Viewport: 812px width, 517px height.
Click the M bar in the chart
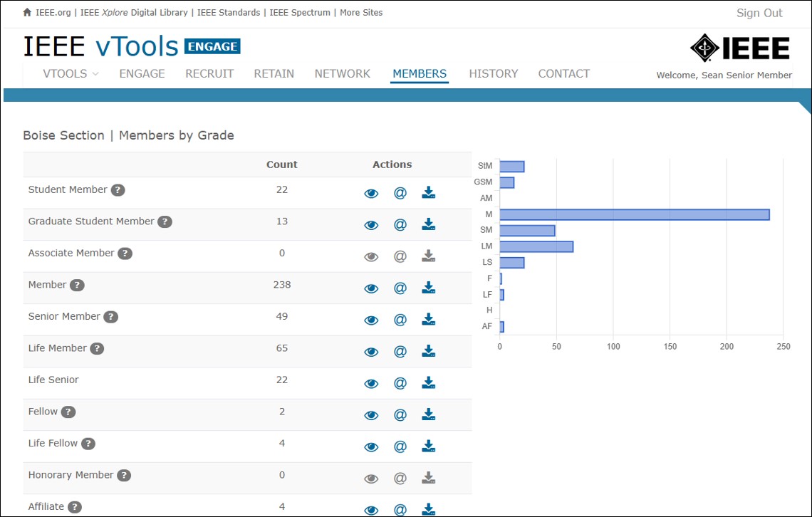(x=635, y=214)
